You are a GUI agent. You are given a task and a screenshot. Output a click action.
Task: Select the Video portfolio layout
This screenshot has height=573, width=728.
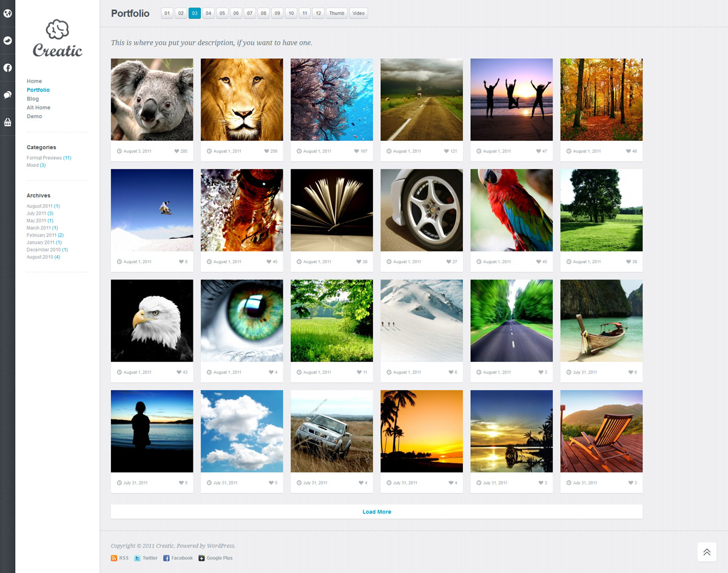(x=359, y=13)
